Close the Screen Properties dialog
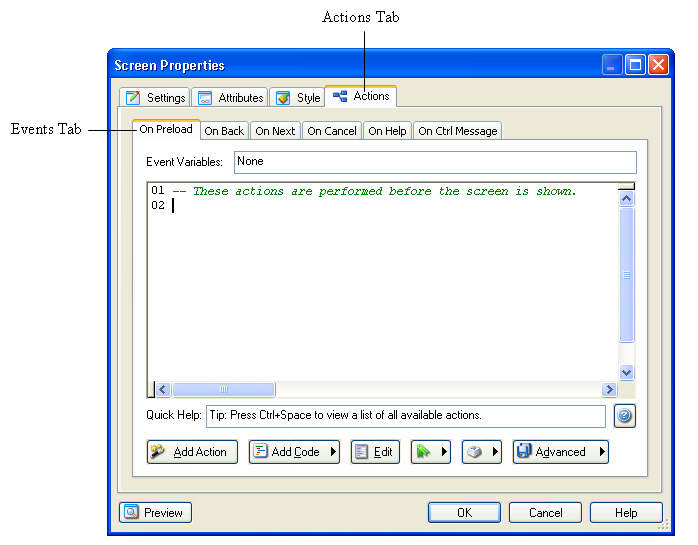The width and height of the screenshot is (698, 545). (x=658, y=65)
